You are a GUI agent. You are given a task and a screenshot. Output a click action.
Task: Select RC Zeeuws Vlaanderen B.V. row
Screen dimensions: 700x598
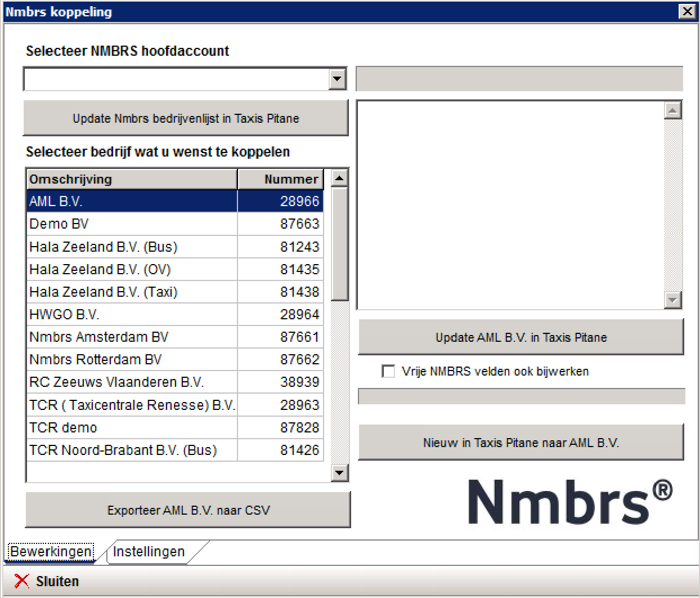click(175, 382)
